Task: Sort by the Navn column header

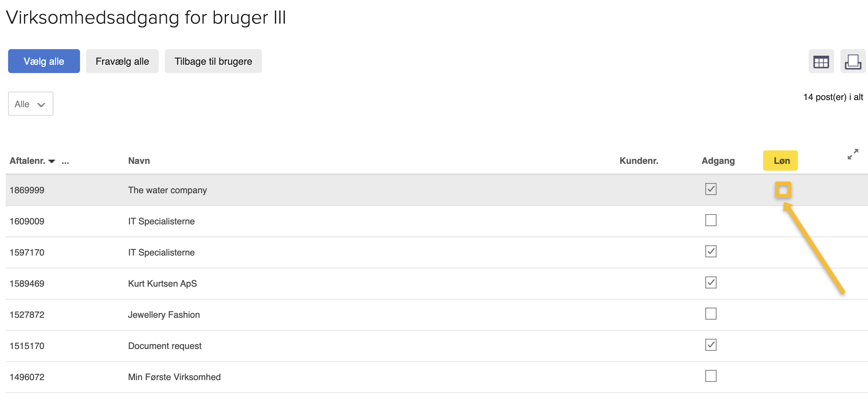Action: click(x=139, y=161)
